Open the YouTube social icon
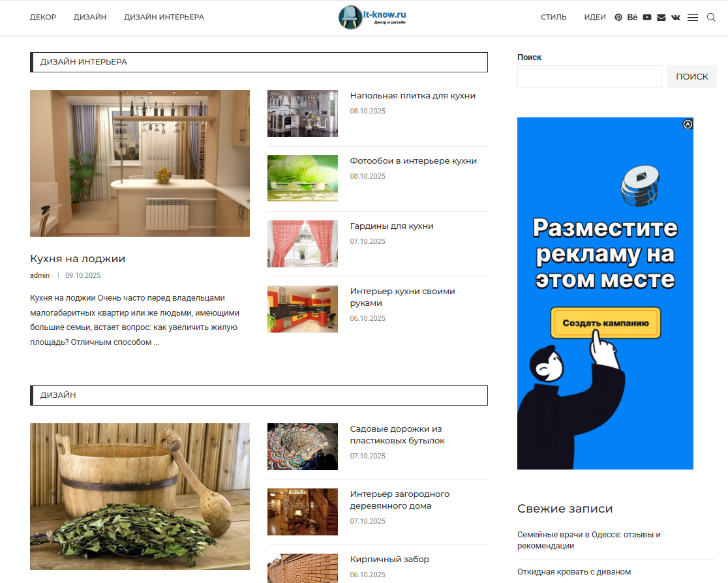 coord(646,17)
